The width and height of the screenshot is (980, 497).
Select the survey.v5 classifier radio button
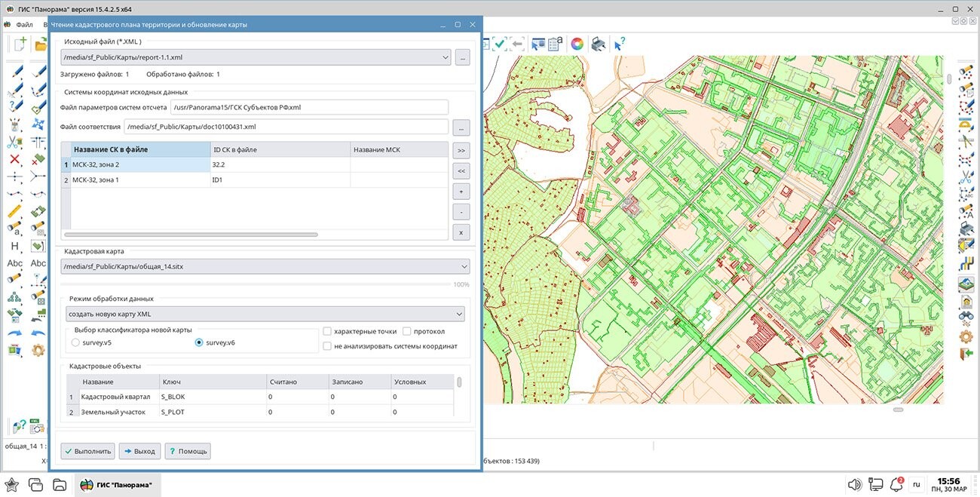75,342
